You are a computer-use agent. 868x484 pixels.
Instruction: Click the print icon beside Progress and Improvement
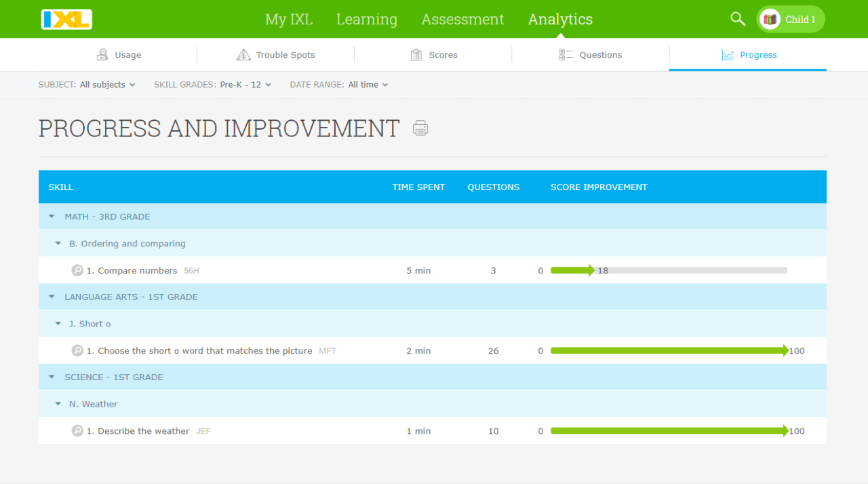click(x=420, y=128)
